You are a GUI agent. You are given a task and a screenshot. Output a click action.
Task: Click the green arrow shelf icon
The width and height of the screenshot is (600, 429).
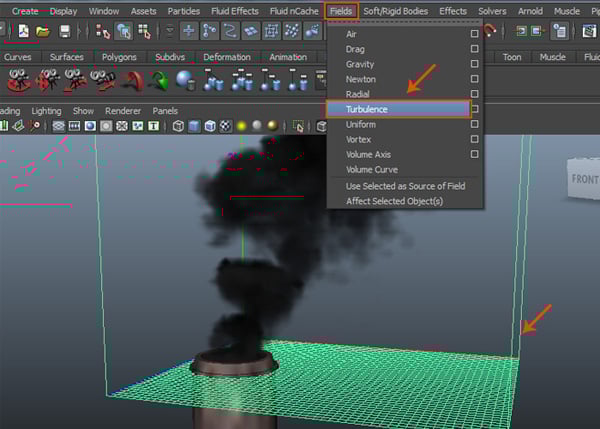coord(158,80)
